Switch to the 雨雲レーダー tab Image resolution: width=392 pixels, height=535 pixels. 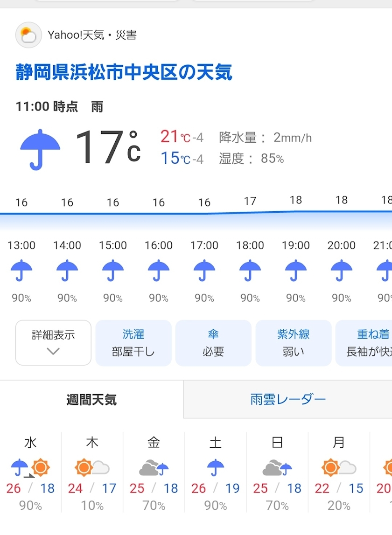click(288, 399)
